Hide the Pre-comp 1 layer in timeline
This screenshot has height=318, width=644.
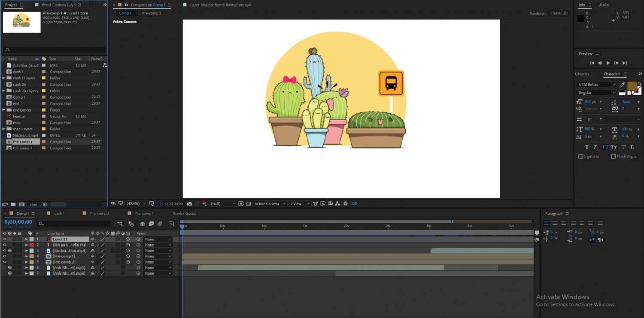(5, 256)
